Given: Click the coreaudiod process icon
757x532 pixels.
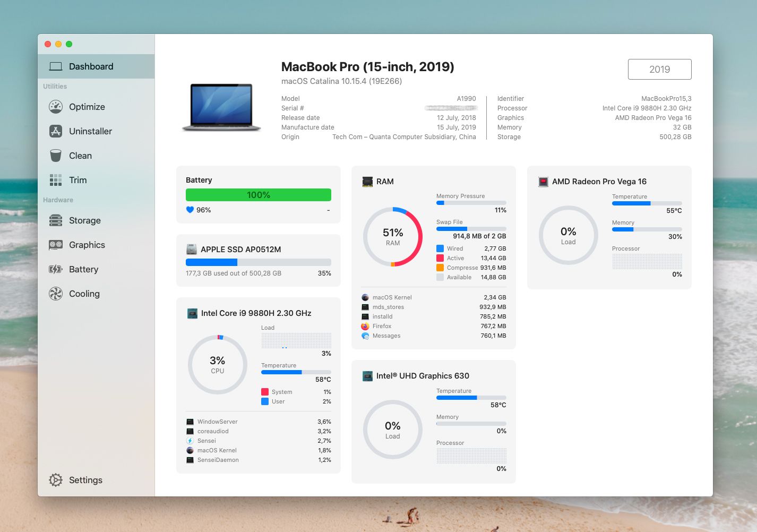Looking at the screenshot, I should [190, 431].
